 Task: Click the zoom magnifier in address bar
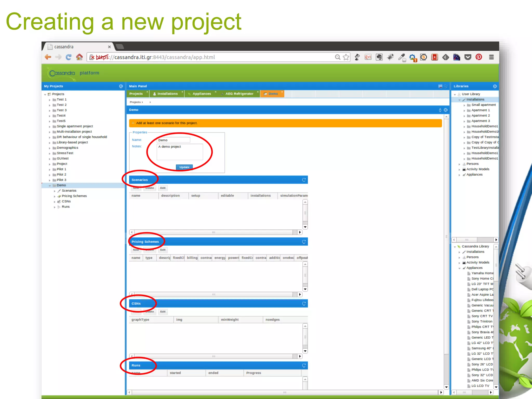[337, 57]
